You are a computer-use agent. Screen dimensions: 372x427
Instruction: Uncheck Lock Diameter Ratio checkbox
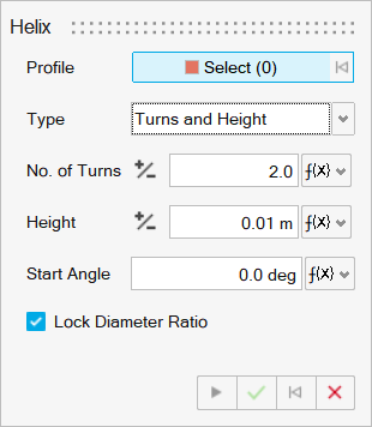click(36, 322)
